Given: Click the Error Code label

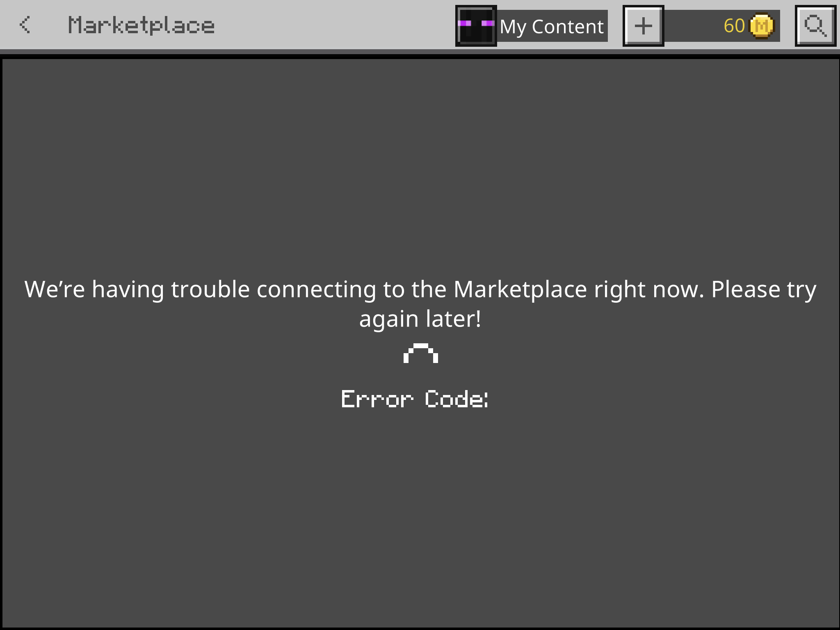Looking at the screenshot, I should [x=415, y=399].
